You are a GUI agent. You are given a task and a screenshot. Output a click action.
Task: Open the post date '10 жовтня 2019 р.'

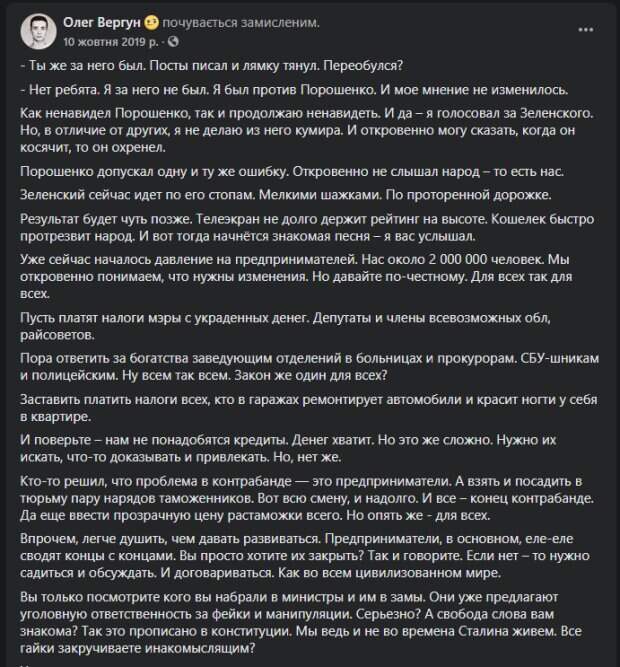tap(108, 41)
